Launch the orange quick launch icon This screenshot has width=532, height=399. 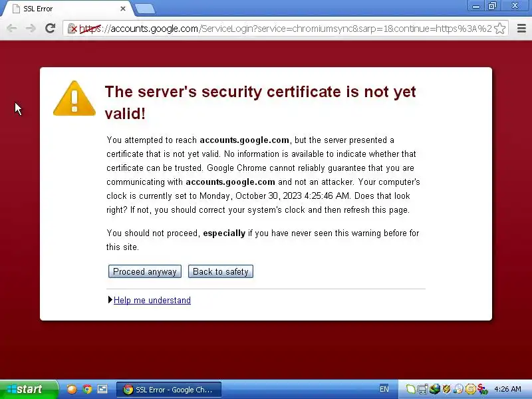(x=72, y=389)
